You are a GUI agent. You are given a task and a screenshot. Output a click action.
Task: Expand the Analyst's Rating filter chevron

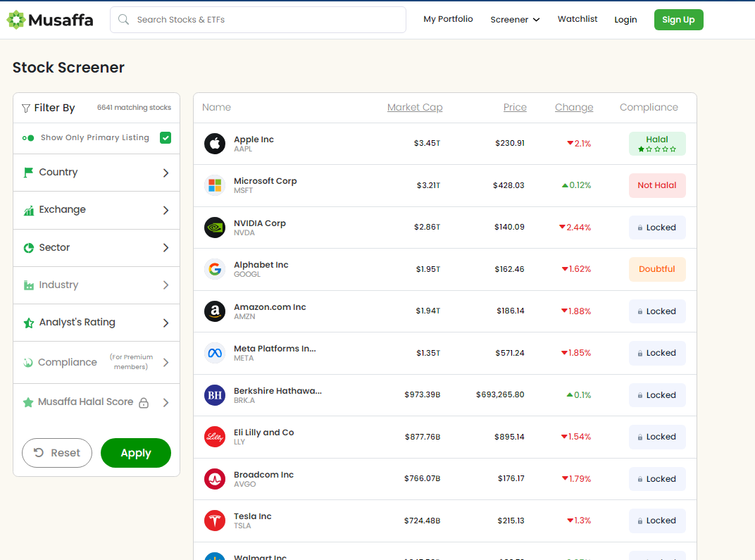(166, 323)
